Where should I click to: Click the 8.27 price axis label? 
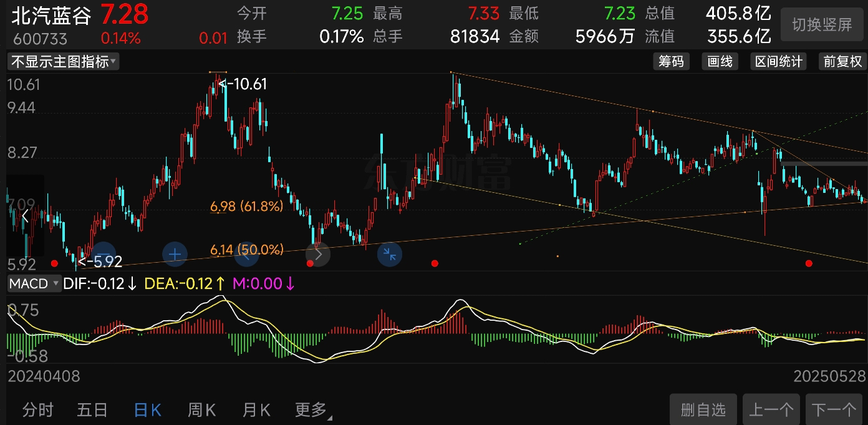click(21, 153)
